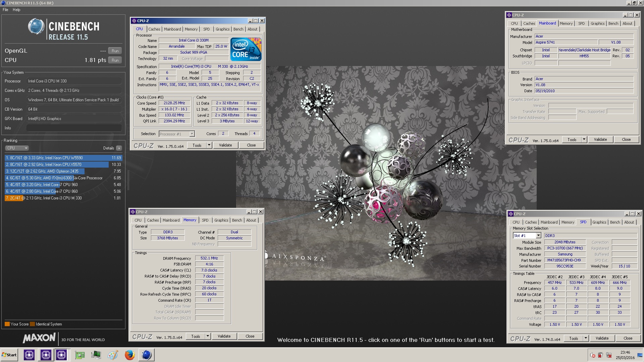Open the system monitor icon on taskbar
The image size is (644, 362).
click(96, 355)
